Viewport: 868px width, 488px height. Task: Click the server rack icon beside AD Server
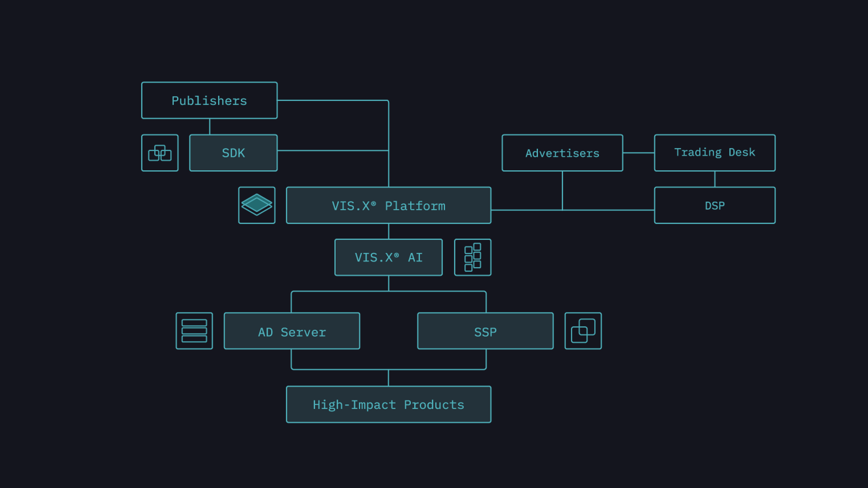(x=194, y=331)
